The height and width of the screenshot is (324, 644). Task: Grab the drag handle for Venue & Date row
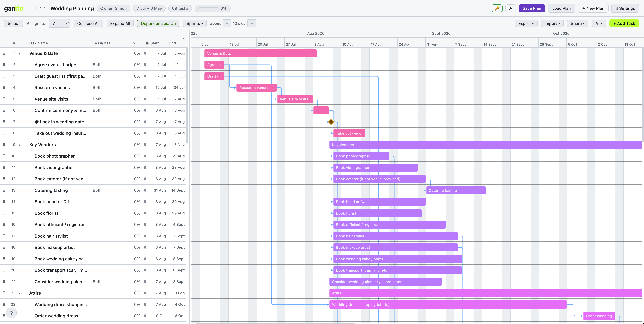pyautogui.click(x=4, y=53)
